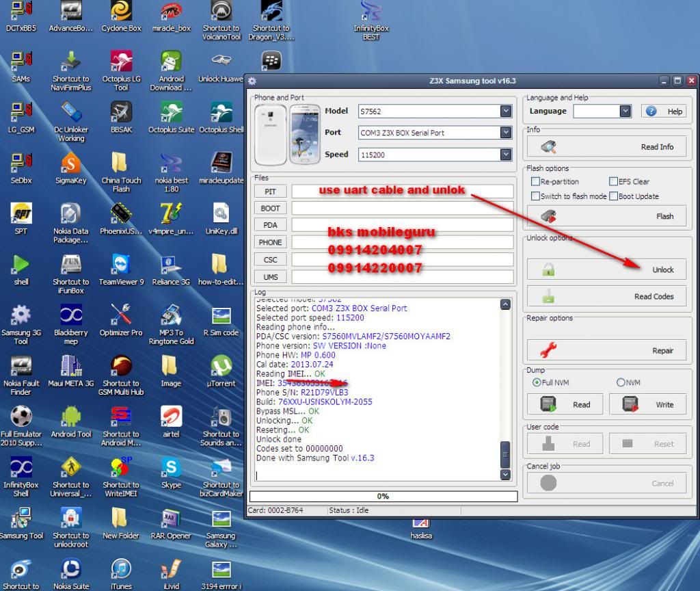Image resolution: width=700 pixels, height=591 pixels.
Task: Enable the Re-partition checkbox
Action: 535,181
